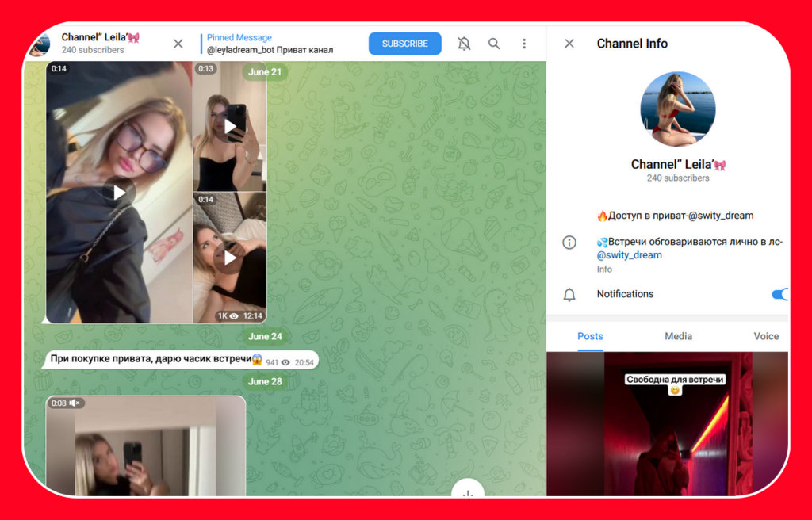Mute channel using the crossed bell icon
The height and width of the screenshot is (520, 812).
464,44
